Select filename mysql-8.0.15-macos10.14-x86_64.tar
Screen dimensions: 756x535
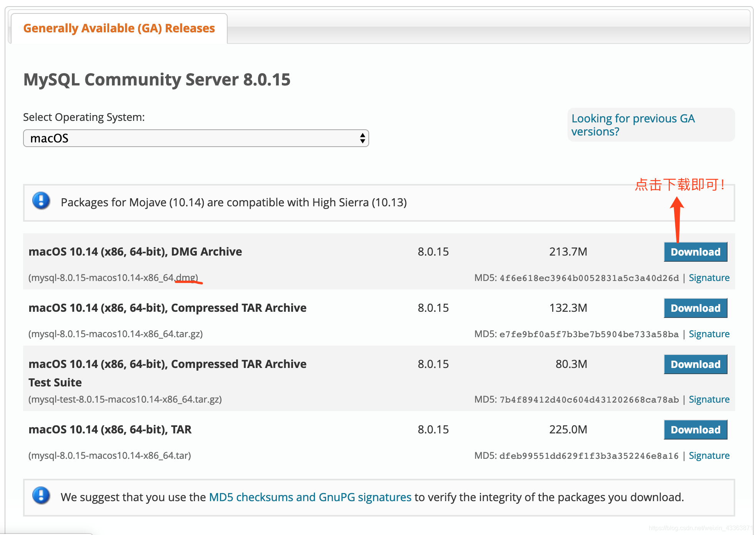point(110,455)
